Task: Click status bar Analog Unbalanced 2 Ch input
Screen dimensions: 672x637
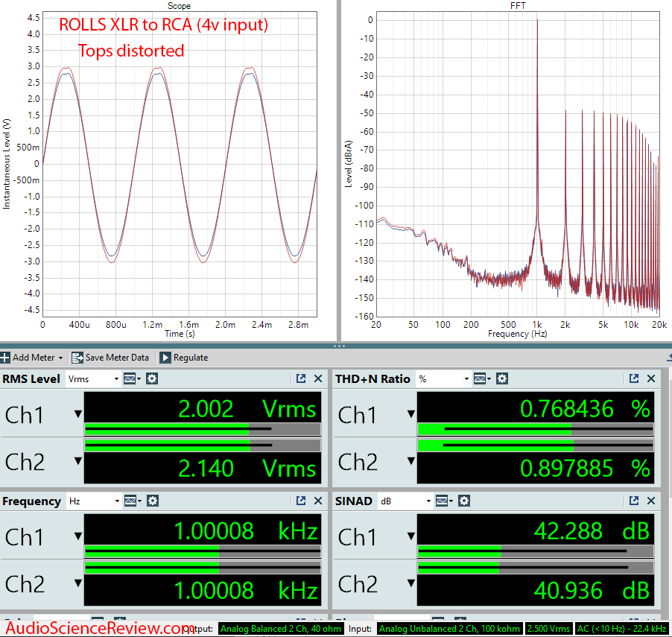Action: [x=449, y=629]
